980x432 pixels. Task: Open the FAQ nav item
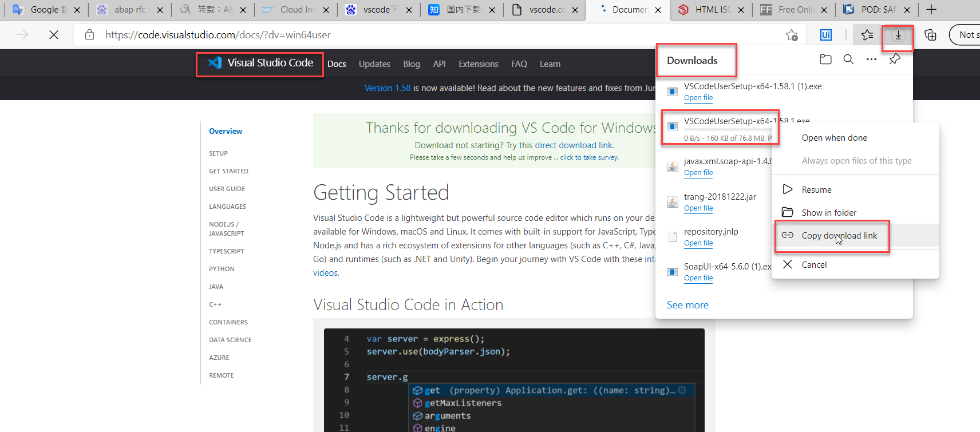point(519,64)
